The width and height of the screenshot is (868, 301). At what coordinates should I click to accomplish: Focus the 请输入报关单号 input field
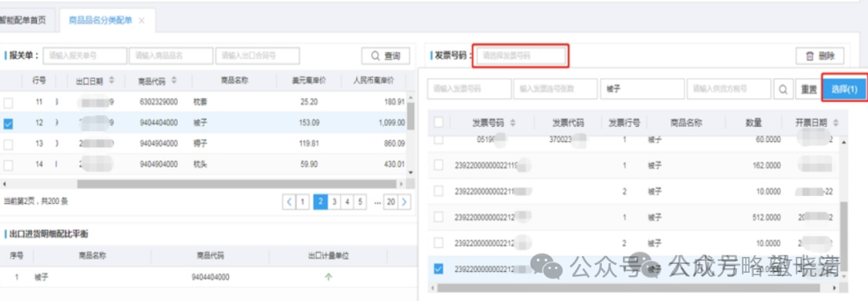click(x=85, y=56)
